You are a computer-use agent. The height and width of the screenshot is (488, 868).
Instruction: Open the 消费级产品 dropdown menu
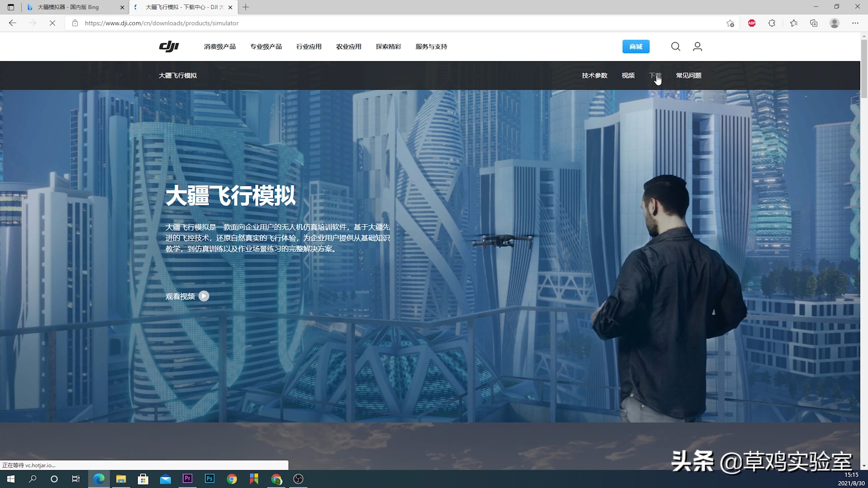pyautogui.click(x=219, y=47)
